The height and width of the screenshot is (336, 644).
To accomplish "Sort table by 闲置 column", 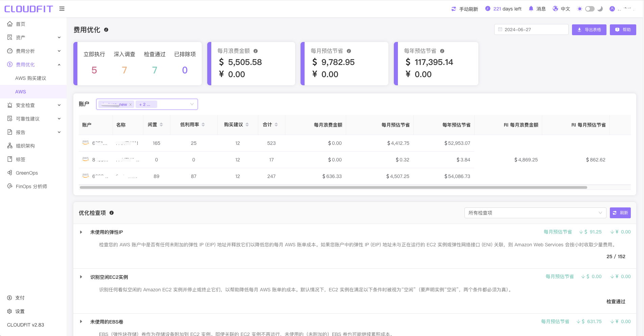I will click(x=161, y=125).
